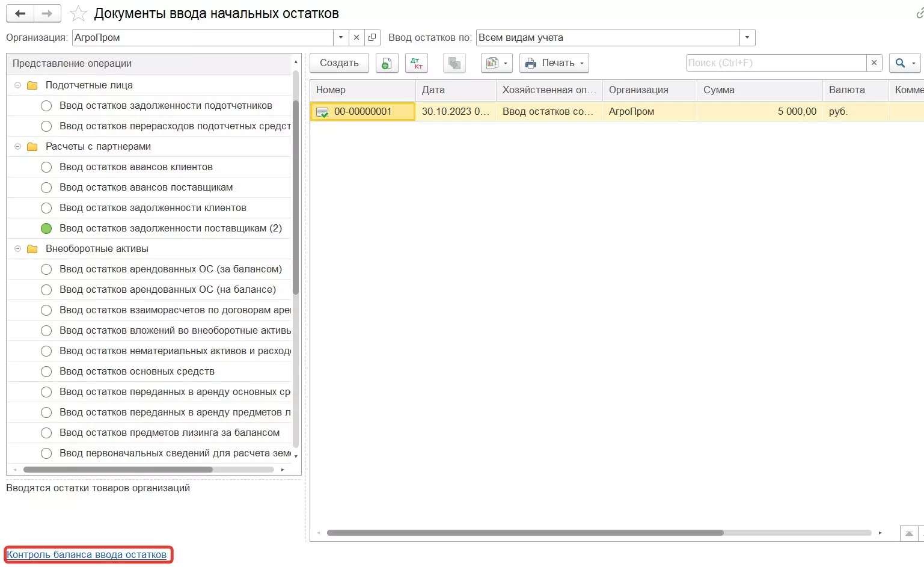The image size is (924, 567).
Task: Open the Дт/Кт postings icon
Action: (x=416, y=63)
